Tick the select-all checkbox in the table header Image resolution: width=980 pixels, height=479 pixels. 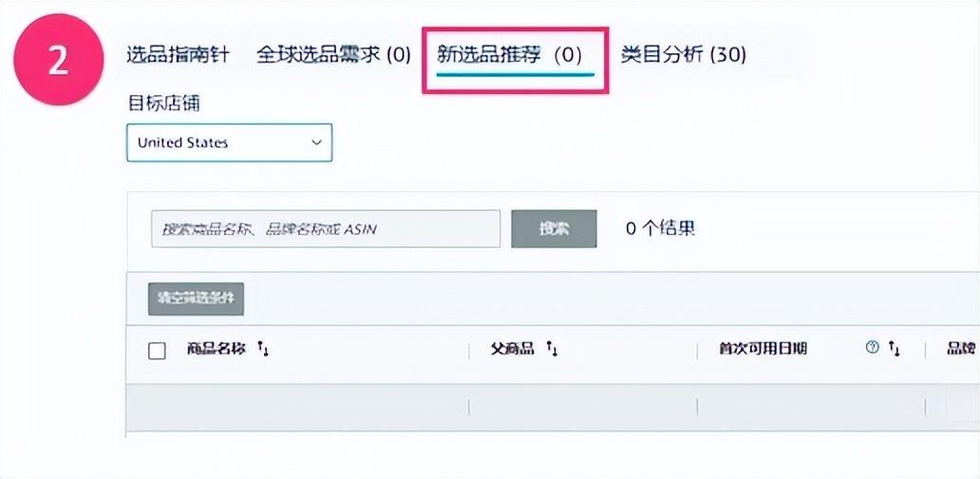158,351
